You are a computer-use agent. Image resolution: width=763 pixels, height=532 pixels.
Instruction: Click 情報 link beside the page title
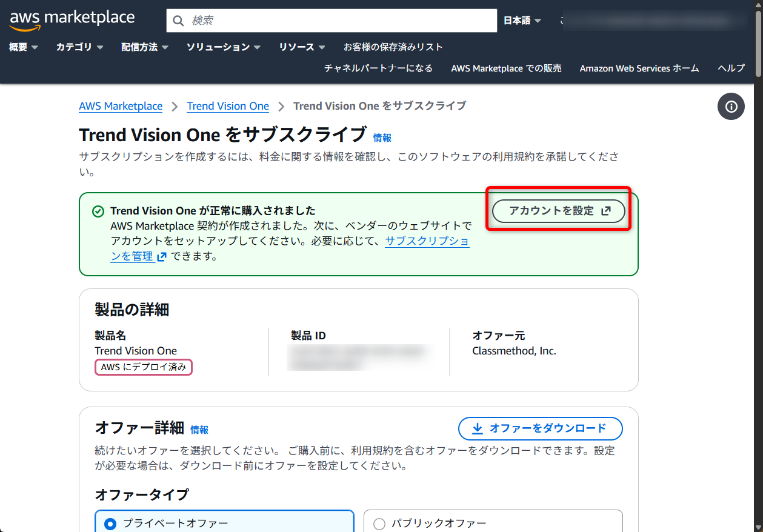382,138
